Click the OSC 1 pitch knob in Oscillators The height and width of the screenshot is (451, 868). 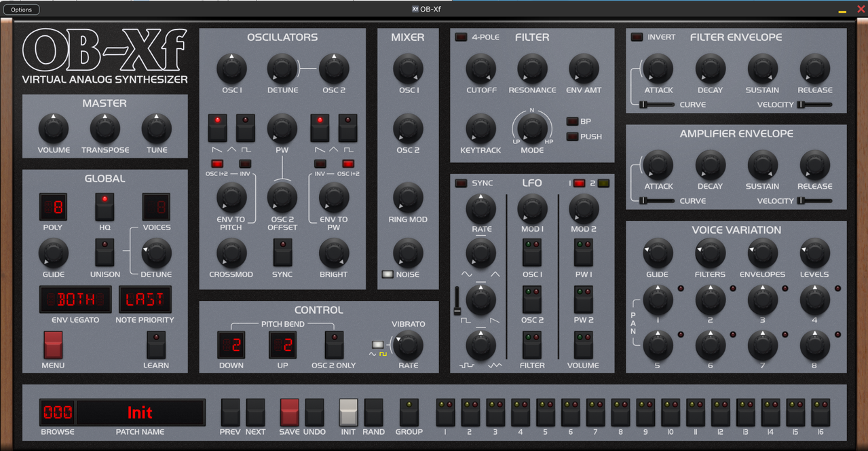coord(231,69)
